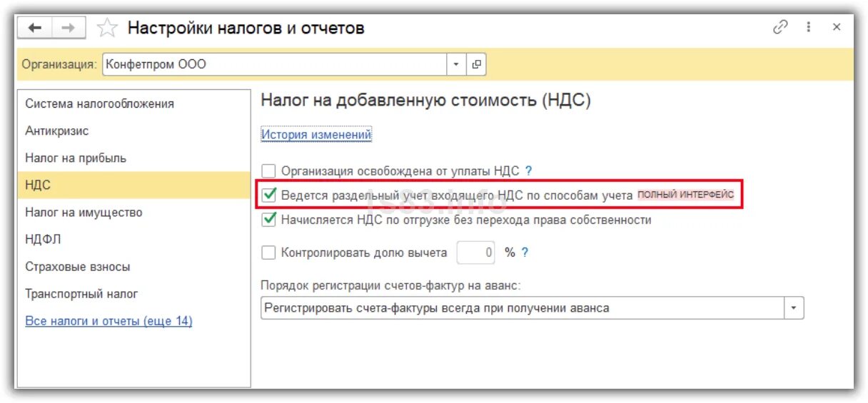Image resolution: width=868 pixels, height=403 pixels.
Task: Open Страховые взносы section
Action: click(133, 267)
